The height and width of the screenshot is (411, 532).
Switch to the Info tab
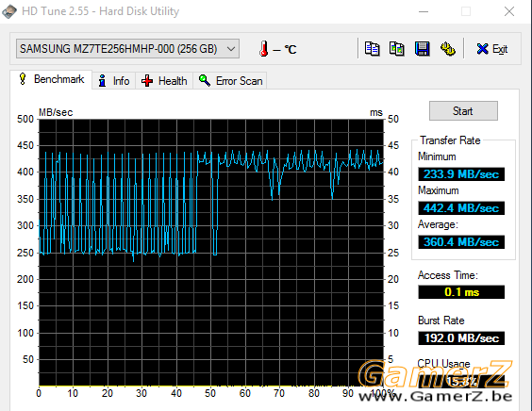click(x=113, y=81)
